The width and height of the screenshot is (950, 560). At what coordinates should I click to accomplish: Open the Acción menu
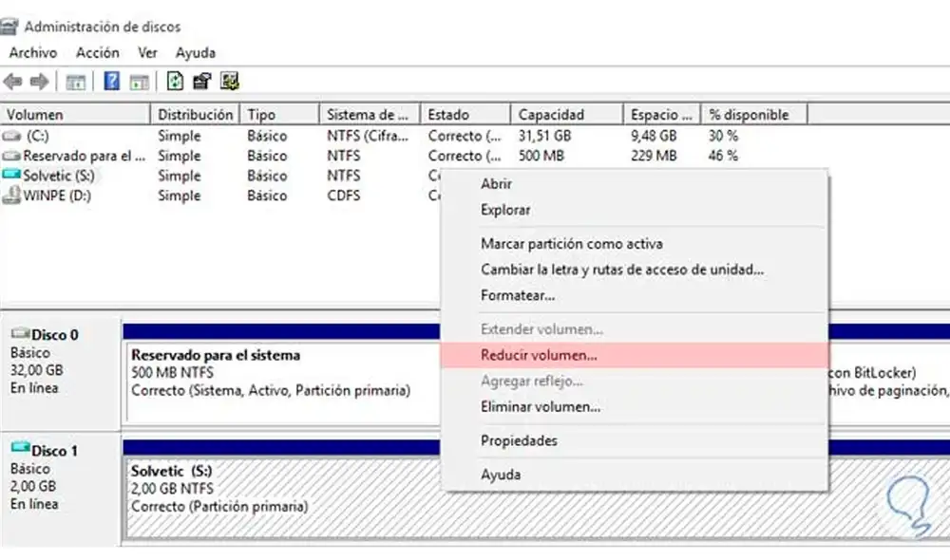98,52
